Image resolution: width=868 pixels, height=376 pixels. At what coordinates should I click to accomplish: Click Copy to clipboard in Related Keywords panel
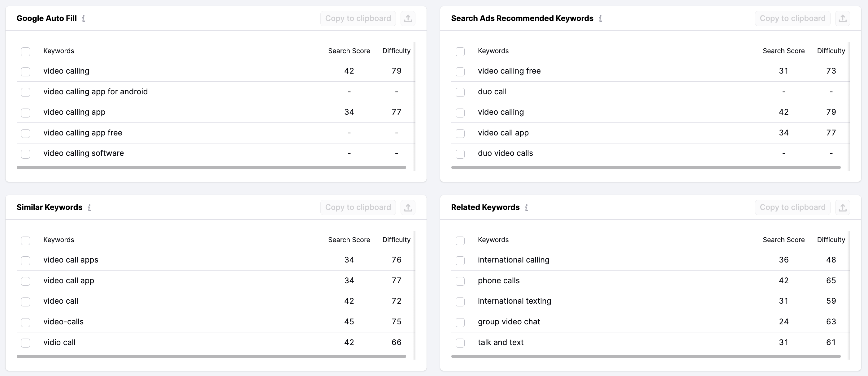pos(792,207)
